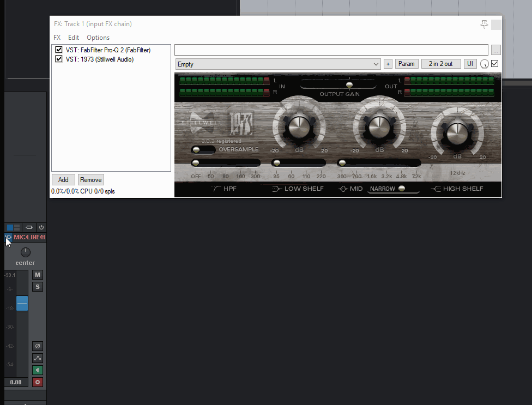Select VST: FabFilter Pro-Q 2 in list
532x405 pixels.
pos(108,50)
